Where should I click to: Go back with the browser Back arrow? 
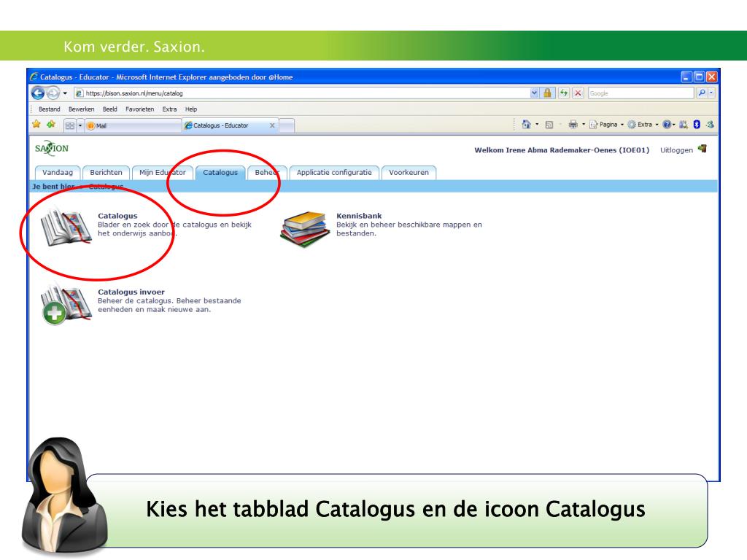(38, 93)
